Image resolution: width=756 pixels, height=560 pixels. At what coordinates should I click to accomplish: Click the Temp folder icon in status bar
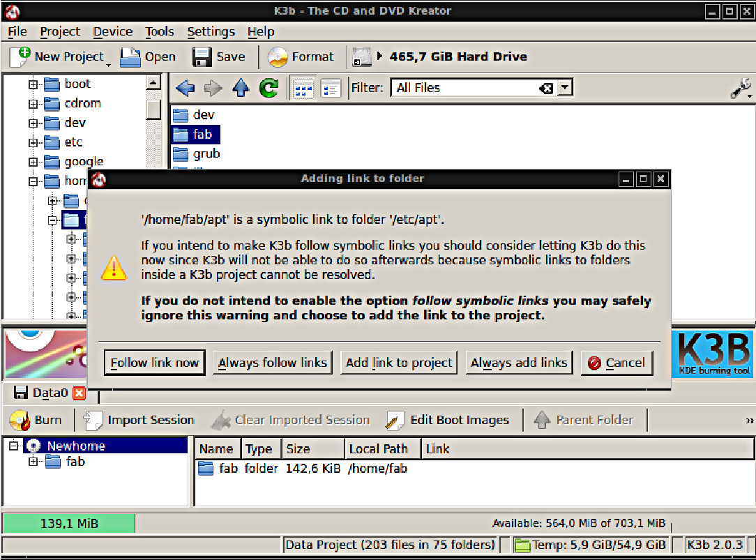point(522,545)
